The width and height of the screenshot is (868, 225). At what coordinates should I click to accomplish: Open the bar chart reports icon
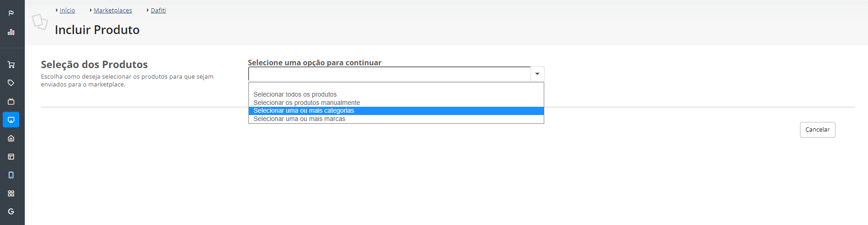[x=11, y=32]
